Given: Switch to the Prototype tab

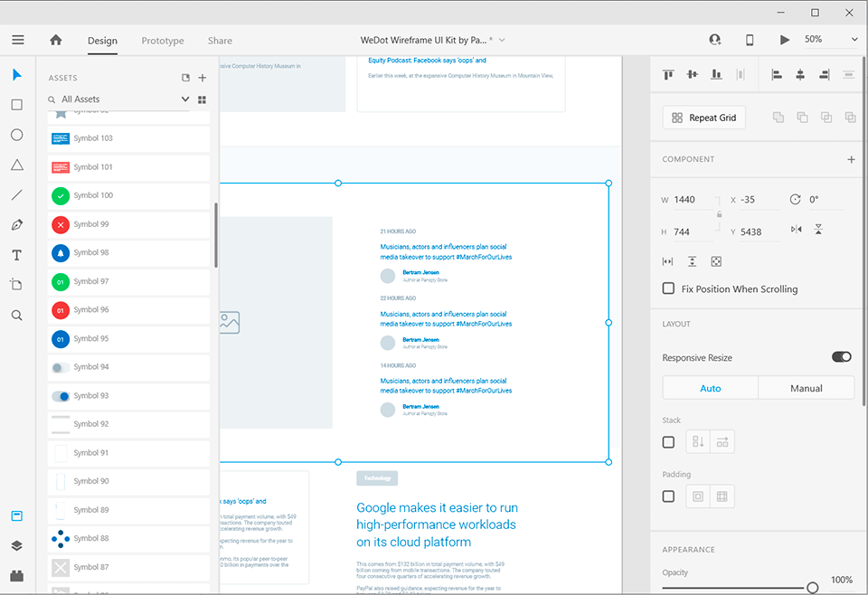Looking at the screenshot, I should [163, 41].
